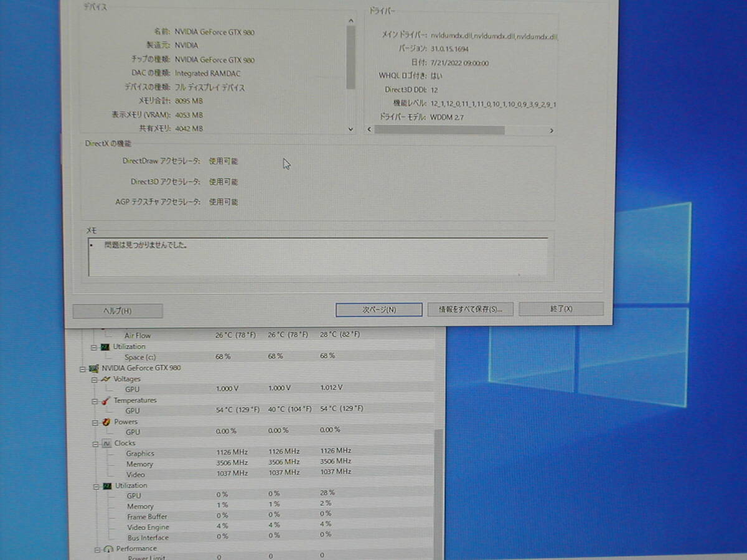Click the up arrow of the device list scrollbar

point(350,21)
